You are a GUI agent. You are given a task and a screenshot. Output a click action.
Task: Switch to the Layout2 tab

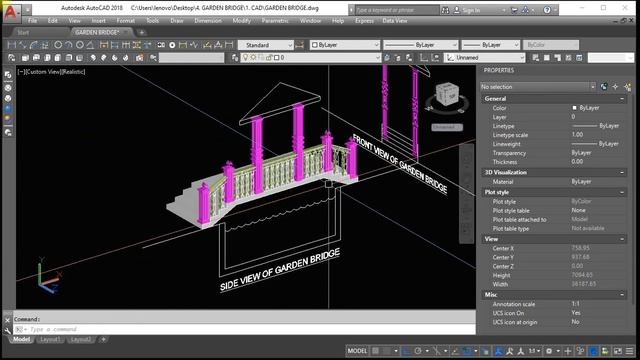point(81,340)
